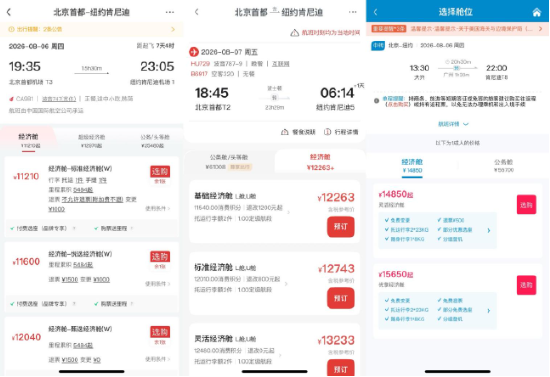Click the arrival time 23:05
550x377 pixels.
click(157, 66)
